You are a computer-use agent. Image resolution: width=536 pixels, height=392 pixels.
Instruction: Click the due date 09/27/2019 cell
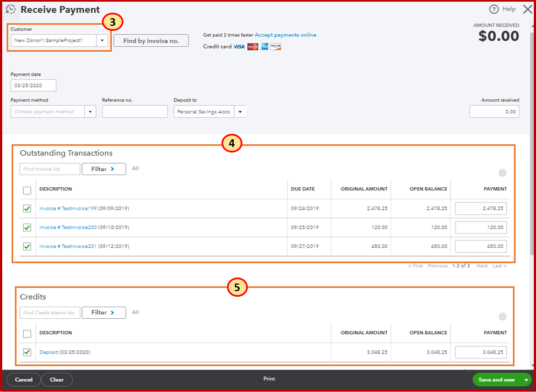point(305,246)
